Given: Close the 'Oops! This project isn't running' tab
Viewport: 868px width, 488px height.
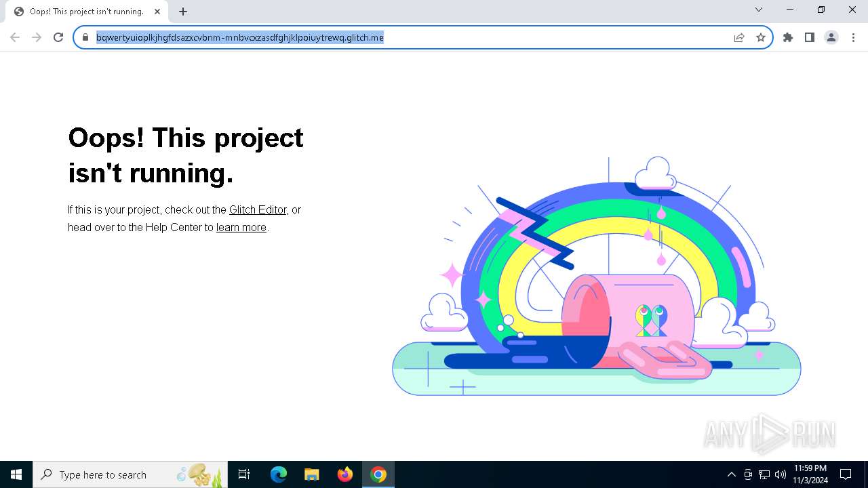Looking at the screenshot, I should (x=157, y=11).
